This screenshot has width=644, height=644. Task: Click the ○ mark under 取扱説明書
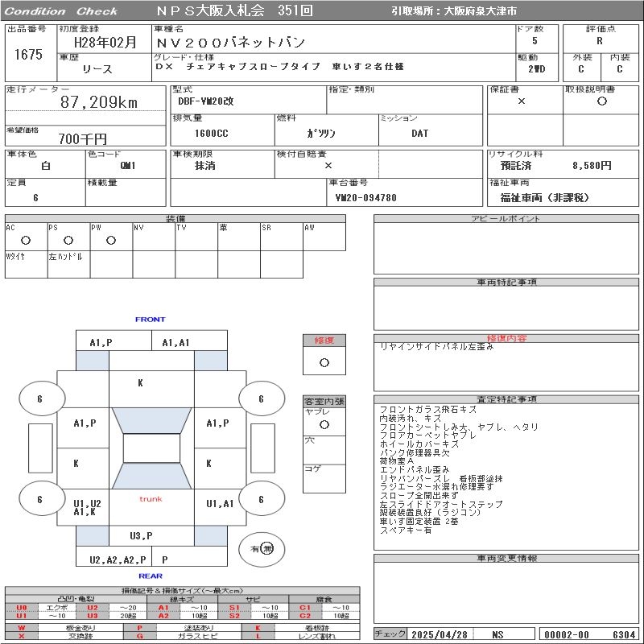(x=602, y=101)
